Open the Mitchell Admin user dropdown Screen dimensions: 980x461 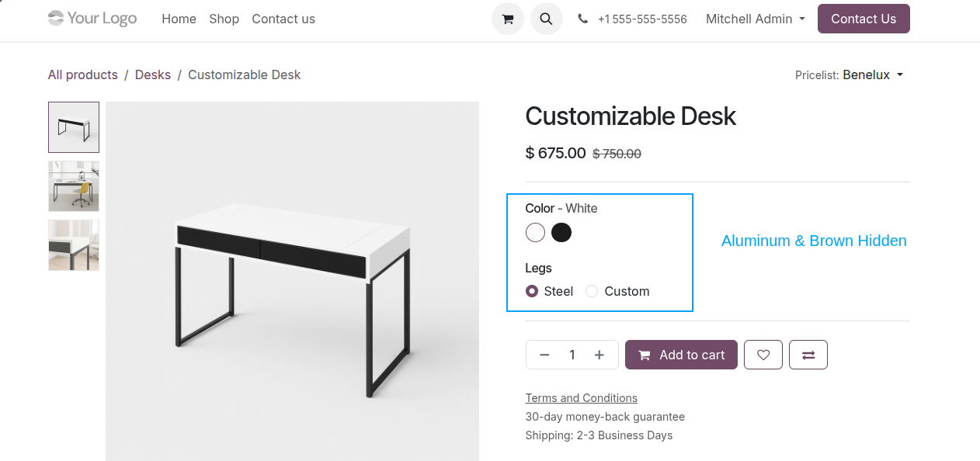(756, 19)
